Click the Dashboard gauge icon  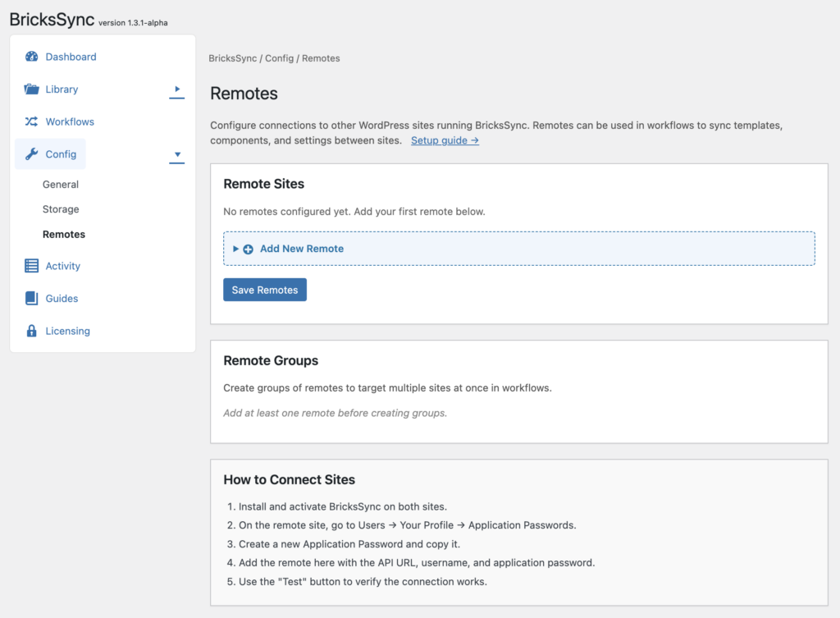[x=31, y=57]
